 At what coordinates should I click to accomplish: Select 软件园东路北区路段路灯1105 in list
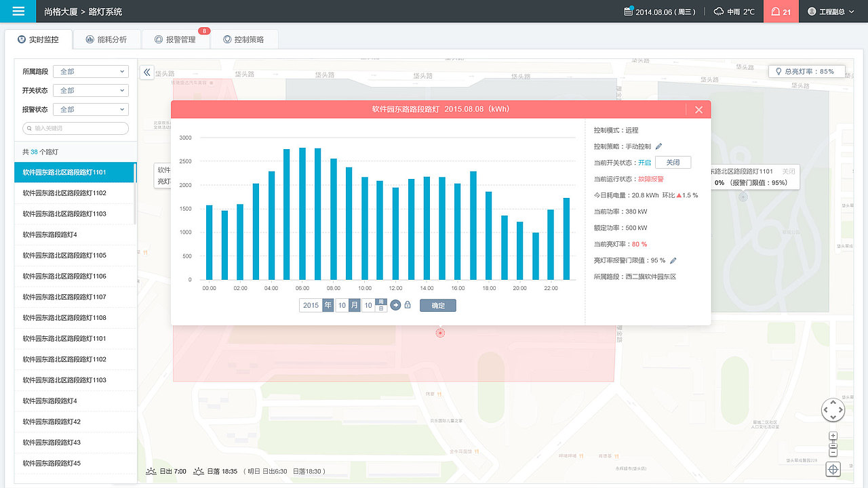pyautogui.click(x=75, y=256)
